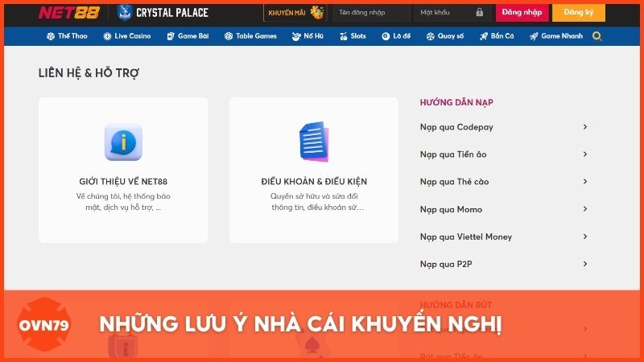Open the Slots menu

point(353,36)
